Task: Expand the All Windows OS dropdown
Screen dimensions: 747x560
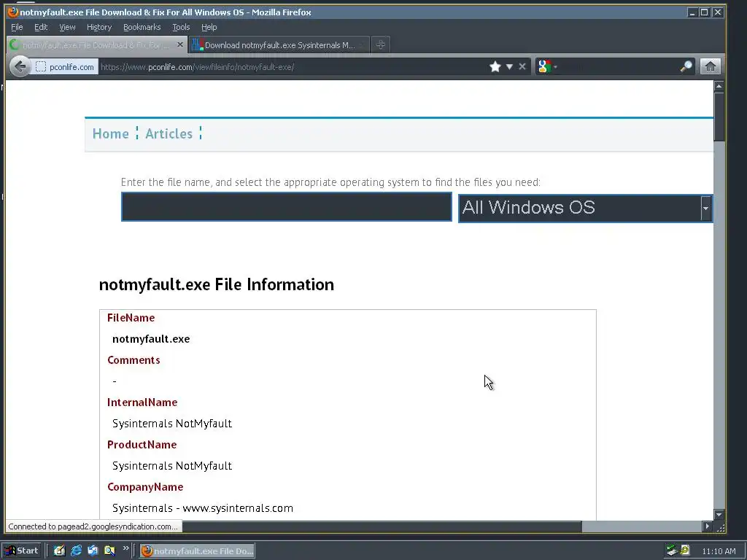Action: point(586,208)
